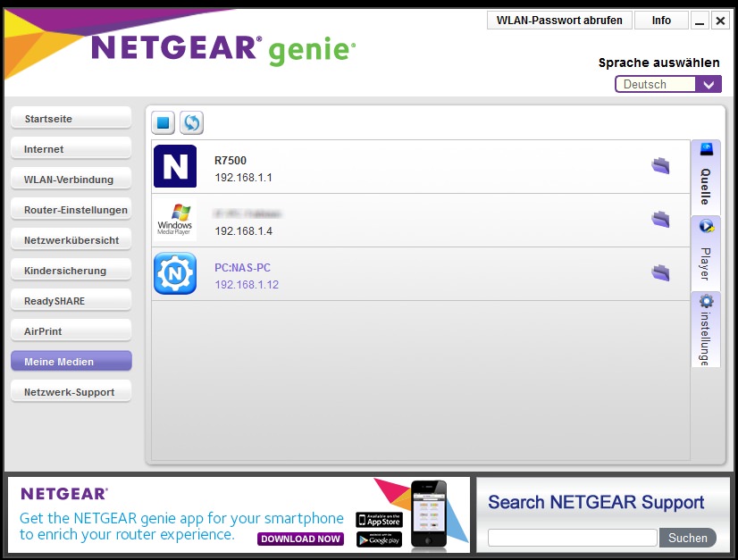738x560 pixels.
Task: Click the genie app banner text
Action: pos(181,526)
